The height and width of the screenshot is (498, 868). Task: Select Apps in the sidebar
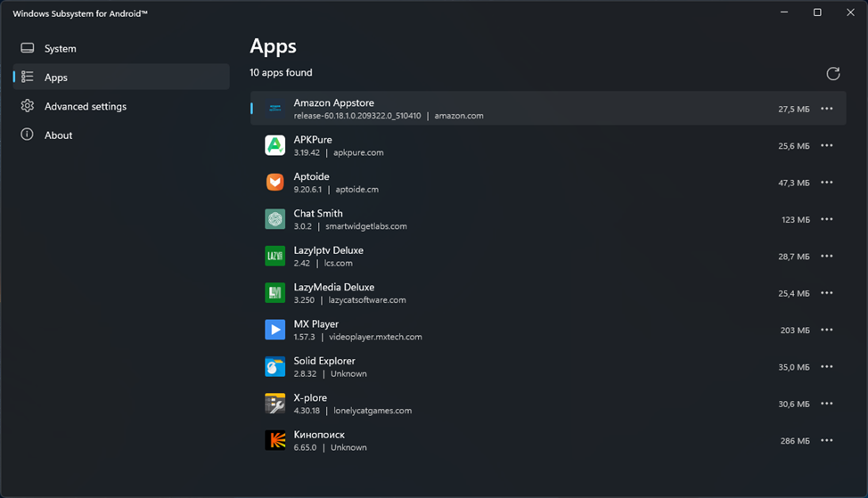121,77
